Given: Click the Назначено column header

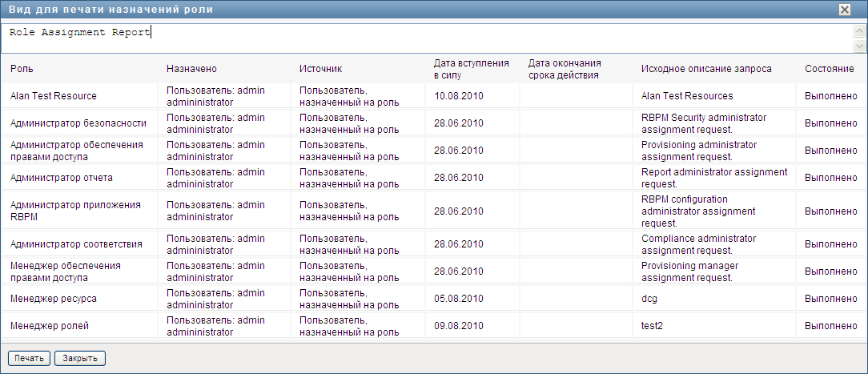Looking at the screenshot, I should [x=191, y=69].
